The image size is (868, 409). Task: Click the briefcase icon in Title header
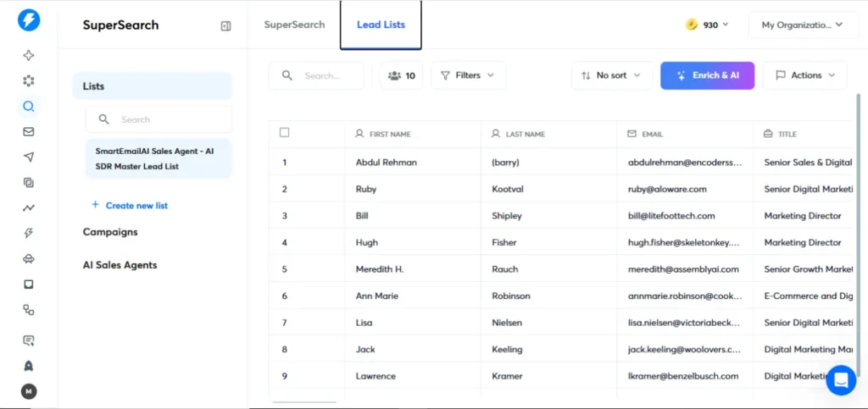(x=768, y=134)
